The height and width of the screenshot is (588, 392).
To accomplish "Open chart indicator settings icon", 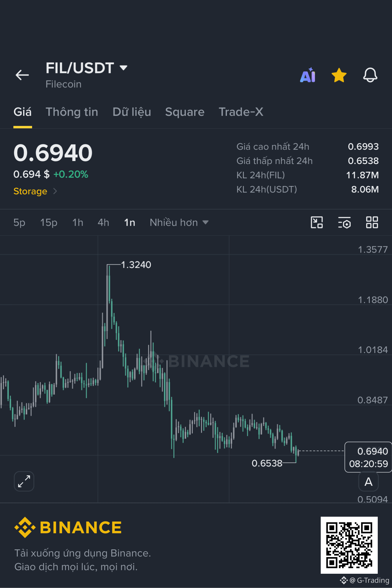I will [x=344, y=223].
